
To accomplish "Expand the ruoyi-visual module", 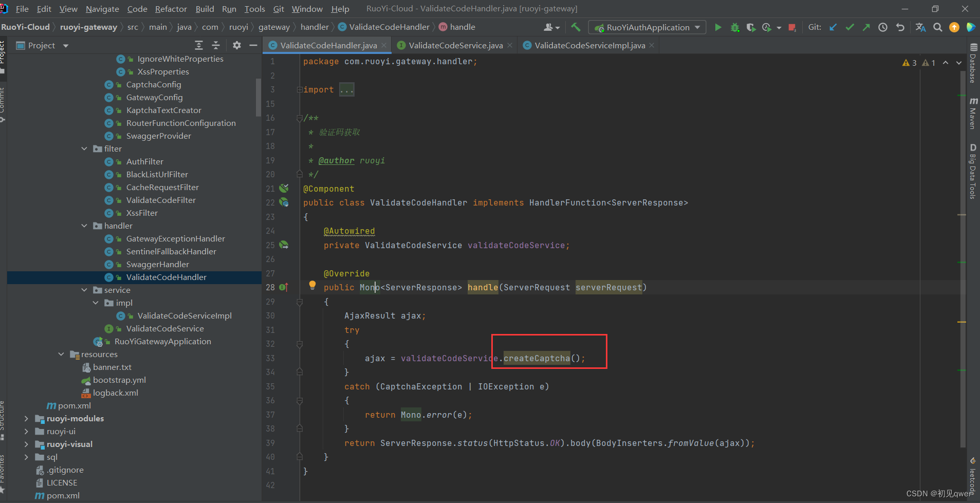I will [26, 444].
